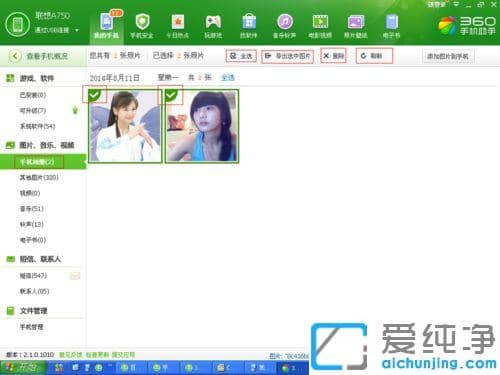The width and height of the screenshot is (500, 375).
Task: Click the blue 全选 link beside date
Action: [228, 78]
